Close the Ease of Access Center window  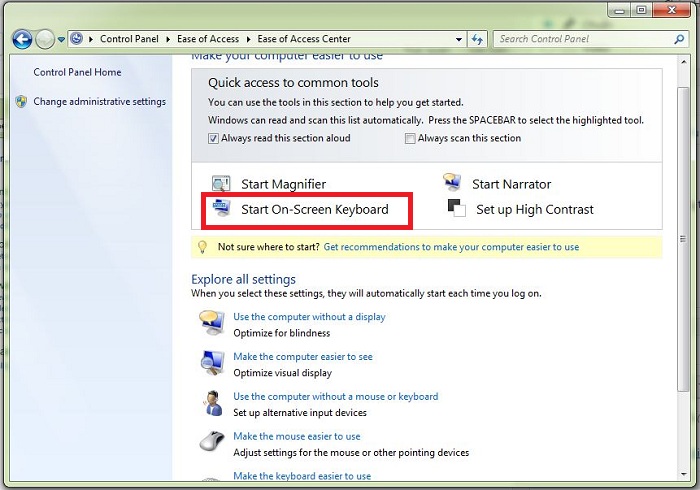click(671, 10)
